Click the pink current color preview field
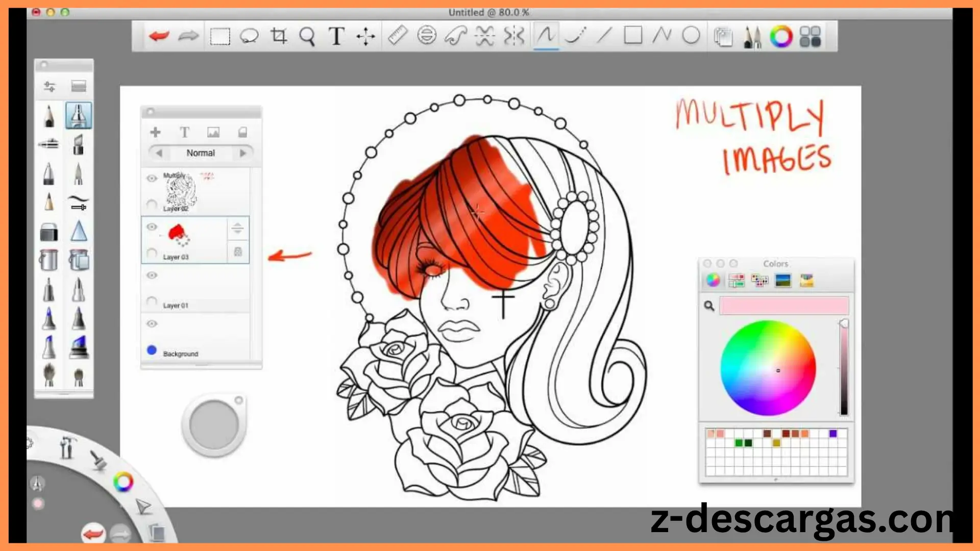 pyautogui.click(x=784, y=306)
